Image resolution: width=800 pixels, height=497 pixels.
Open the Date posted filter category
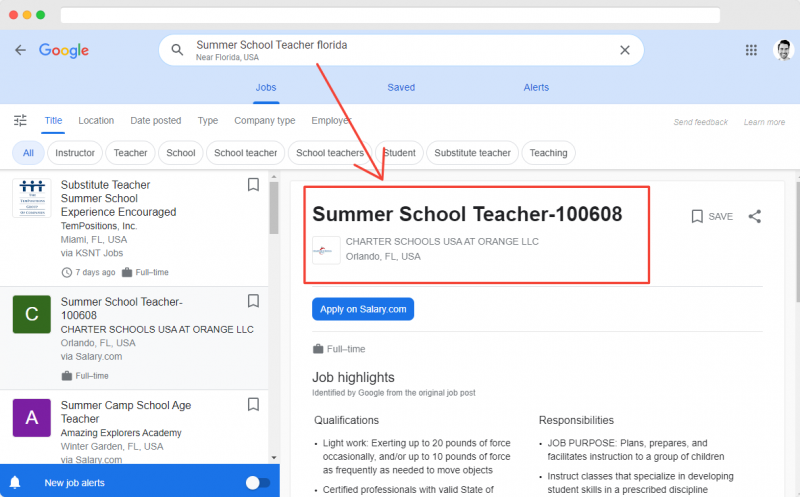(x=156, y=120)
